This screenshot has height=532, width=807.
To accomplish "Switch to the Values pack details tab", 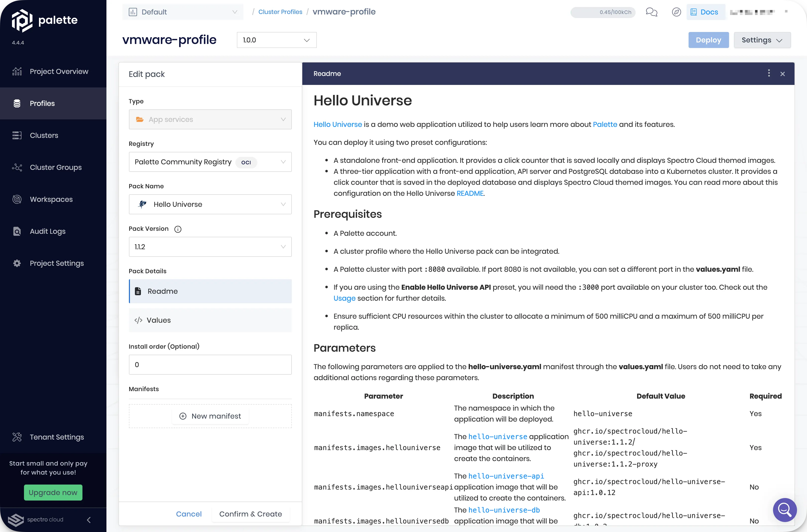I will pyautogui.click(x=210, y=320).
